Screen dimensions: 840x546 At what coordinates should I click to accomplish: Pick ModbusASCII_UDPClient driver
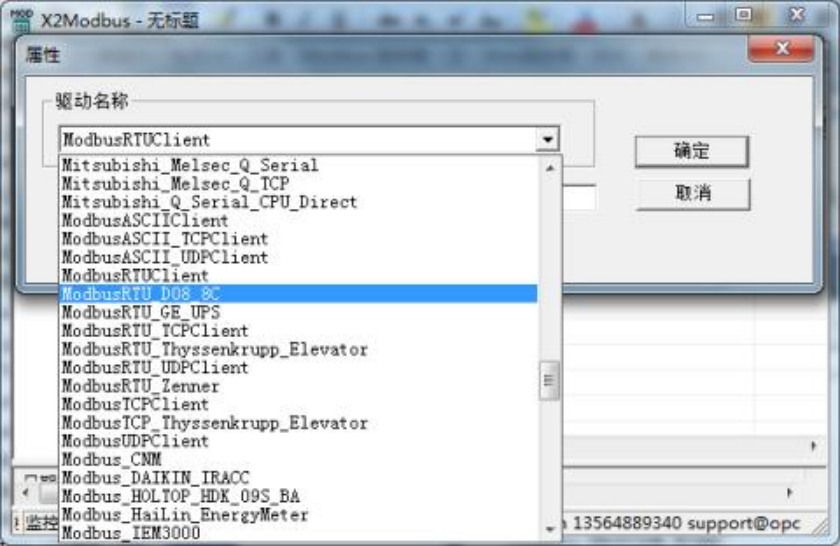(298, 257)
